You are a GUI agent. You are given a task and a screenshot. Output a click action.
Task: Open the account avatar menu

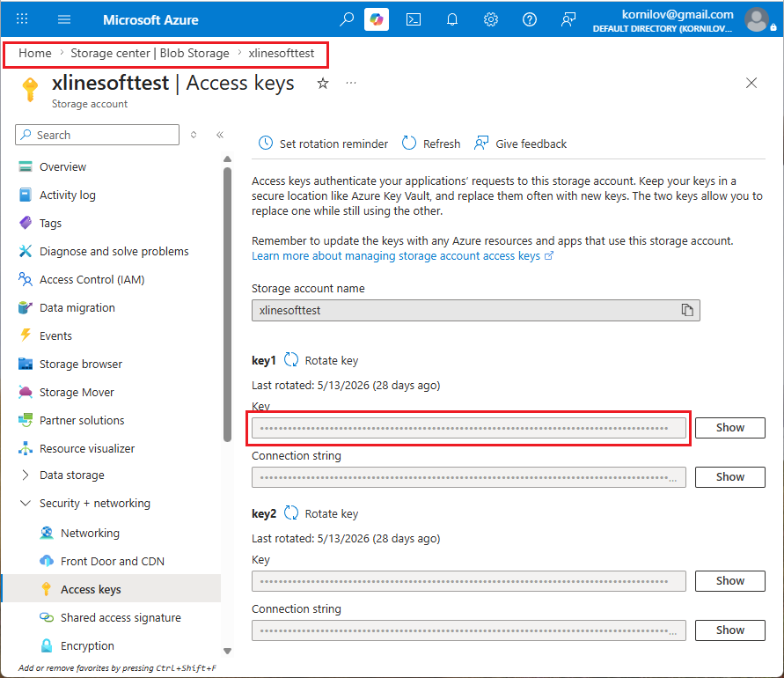[757, 19]
